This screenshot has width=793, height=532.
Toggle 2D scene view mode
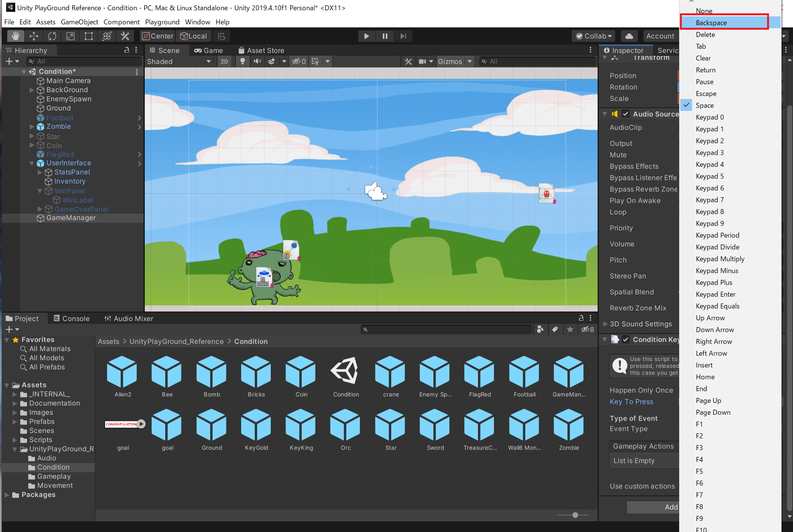pyautogui.click(x=224, y=61)
